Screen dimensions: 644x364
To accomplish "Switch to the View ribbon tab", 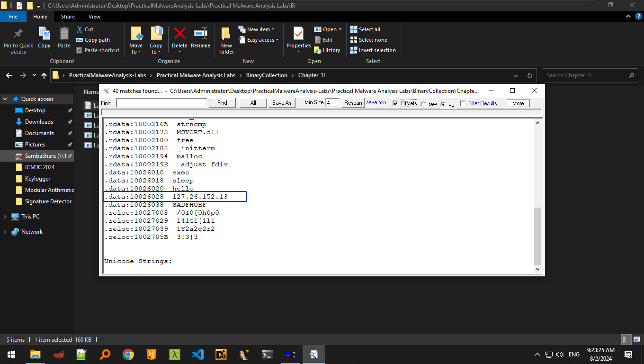I will [94, 17].
